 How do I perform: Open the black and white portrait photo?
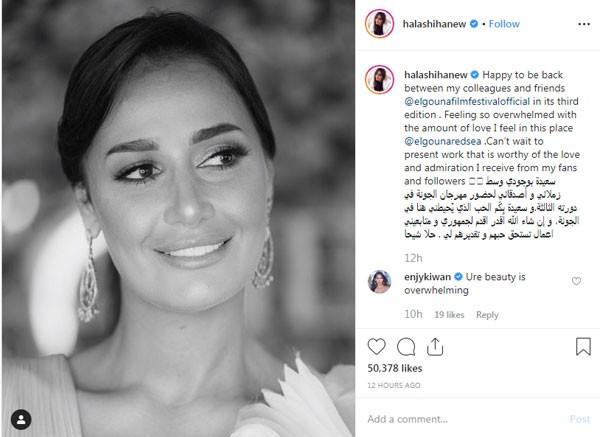coord(178,218)
